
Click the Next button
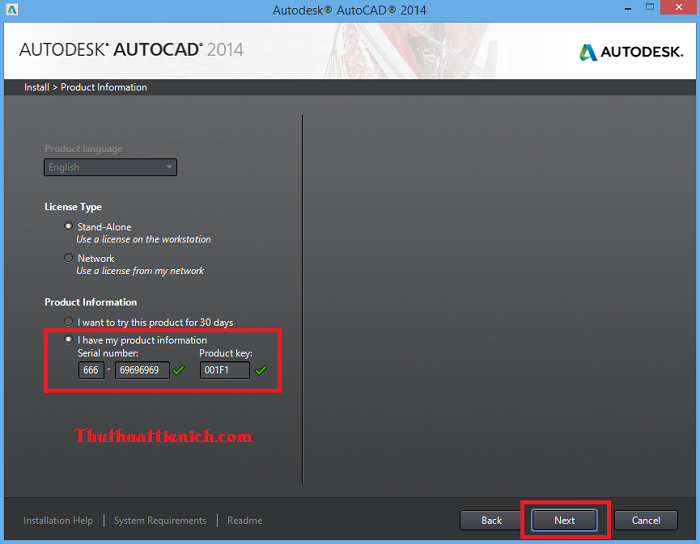564,520
